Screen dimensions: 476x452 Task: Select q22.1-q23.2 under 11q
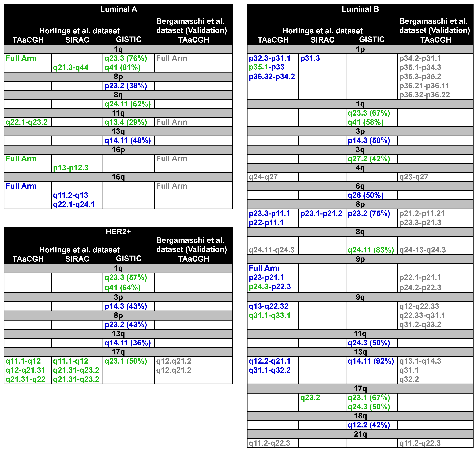[x=27, y=122]
